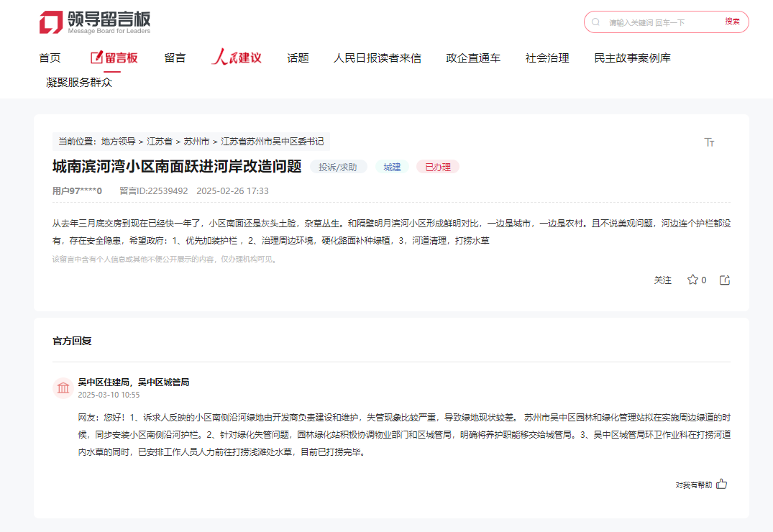Select the 留言板 pencil icon in navigation

click(x=98, y=58)
